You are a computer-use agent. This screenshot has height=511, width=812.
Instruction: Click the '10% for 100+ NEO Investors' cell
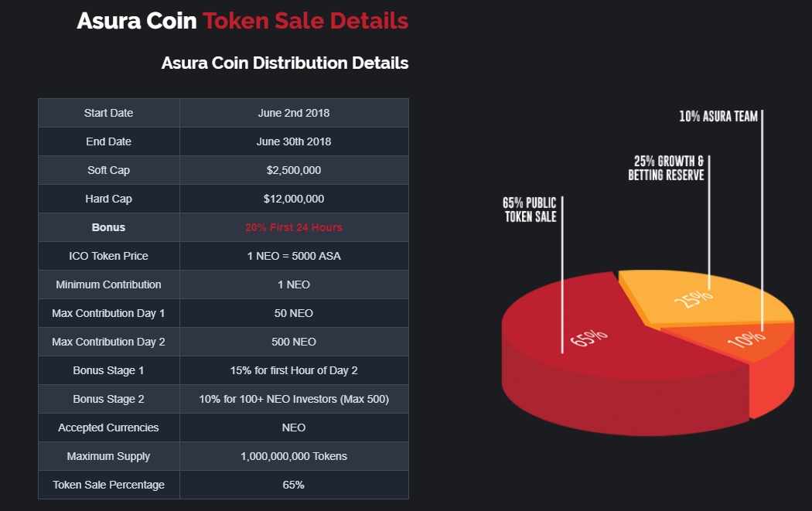click(294, 399)
